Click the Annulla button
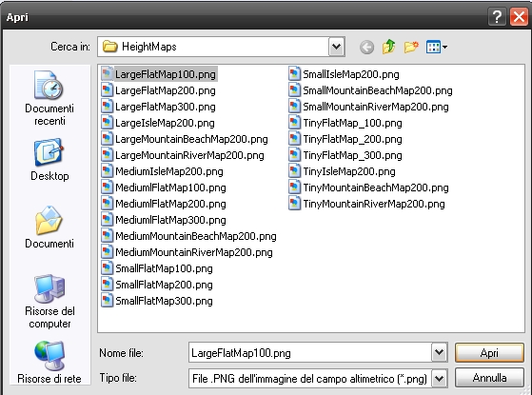 (489, 378)
